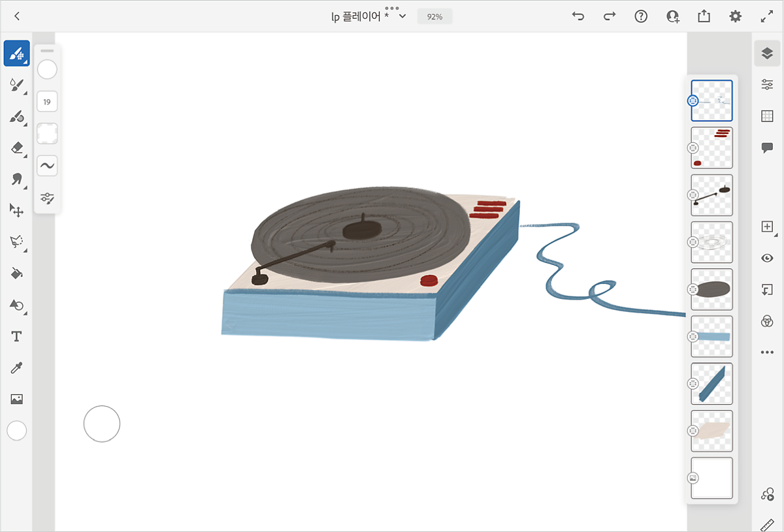
Task: Toggle the Layers panel
Action: click(768, 54)
